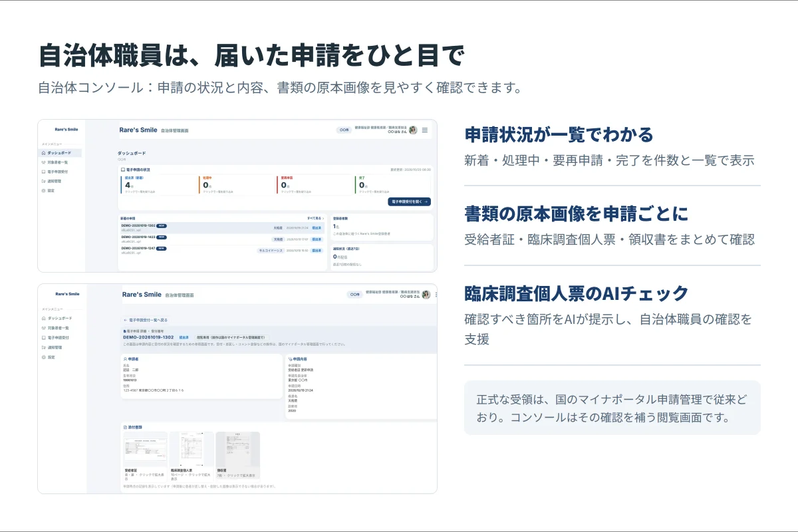Click the 電子申請受付 sidebar icon in the dashboard screenshot
Screen dimensions: 798x532
[44, 172]
